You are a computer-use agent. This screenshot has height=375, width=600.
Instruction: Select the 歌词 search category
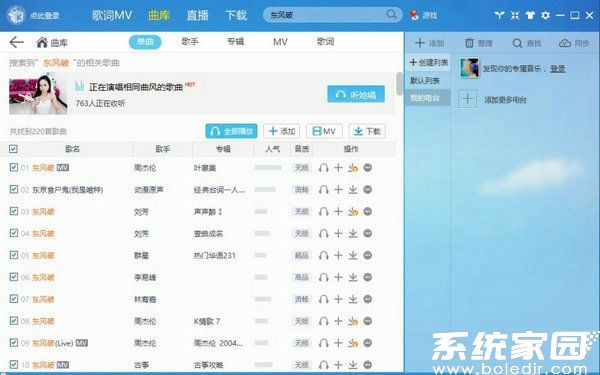325,41
